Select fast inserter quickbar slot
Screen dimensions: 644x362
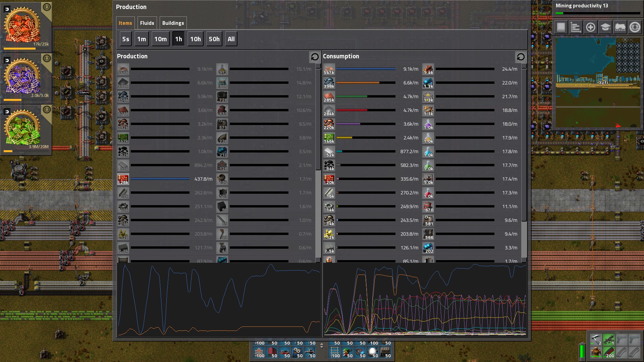pos(311,352)
